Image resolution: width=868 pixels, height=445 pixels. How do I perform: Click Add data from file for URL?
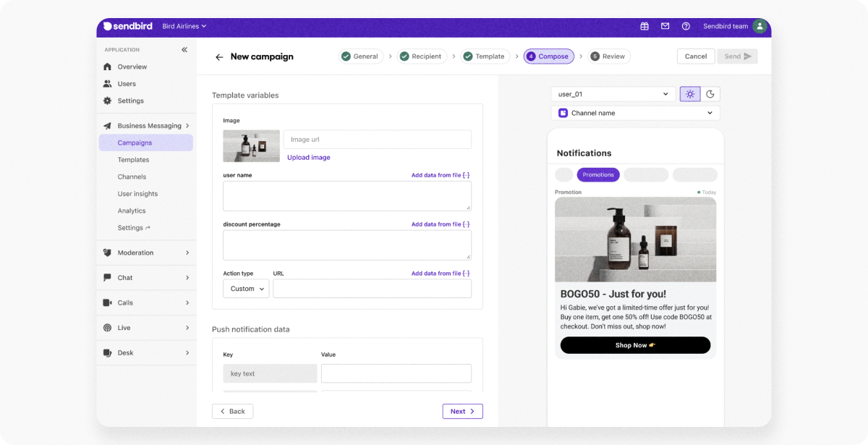[441, 274]
